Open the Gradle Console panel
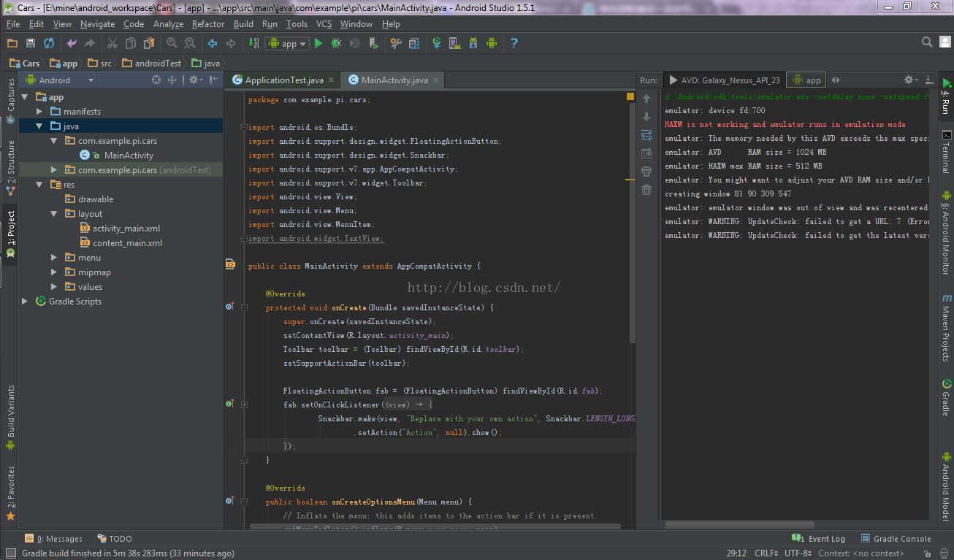The image size is (954, 560). [x=896, y=539]
